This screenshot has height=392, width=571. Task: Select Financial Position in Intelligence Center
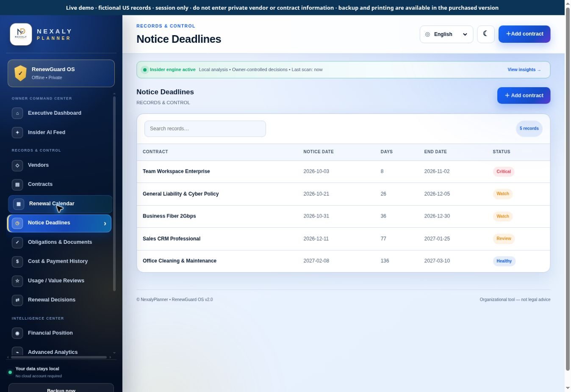60,333
